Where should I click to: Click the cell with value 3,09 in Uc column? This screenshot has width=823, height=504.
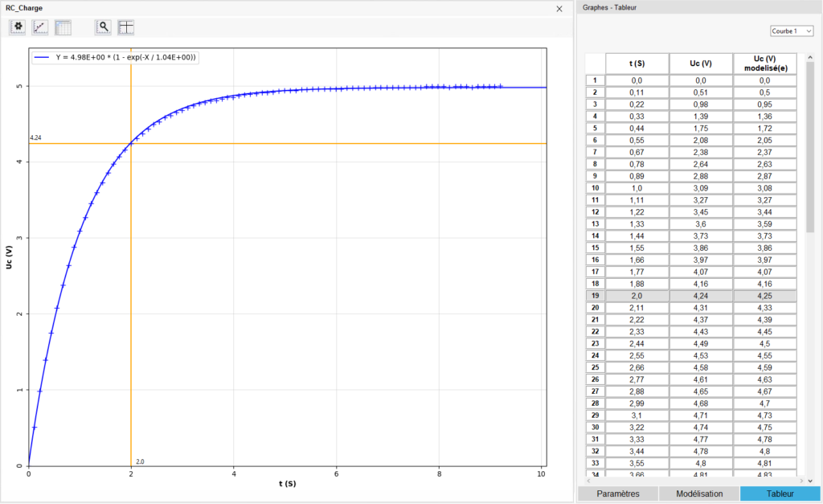pos(700,188)
